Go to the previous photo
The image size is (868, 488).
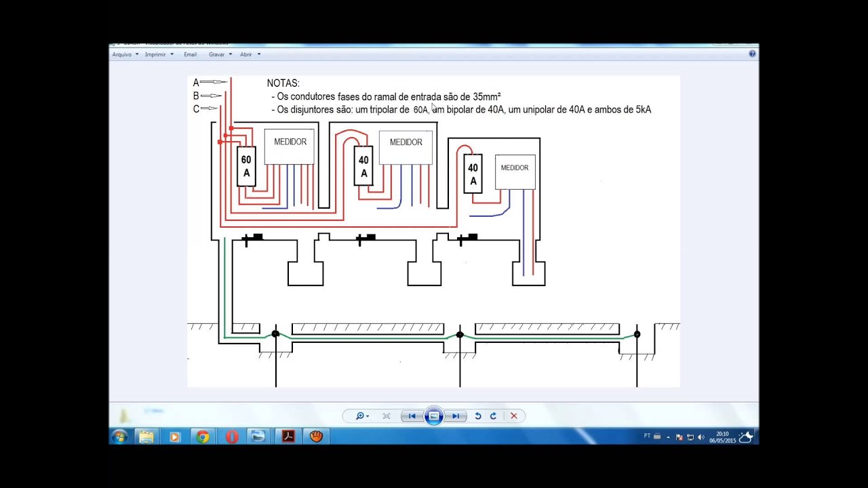[412, 416]
